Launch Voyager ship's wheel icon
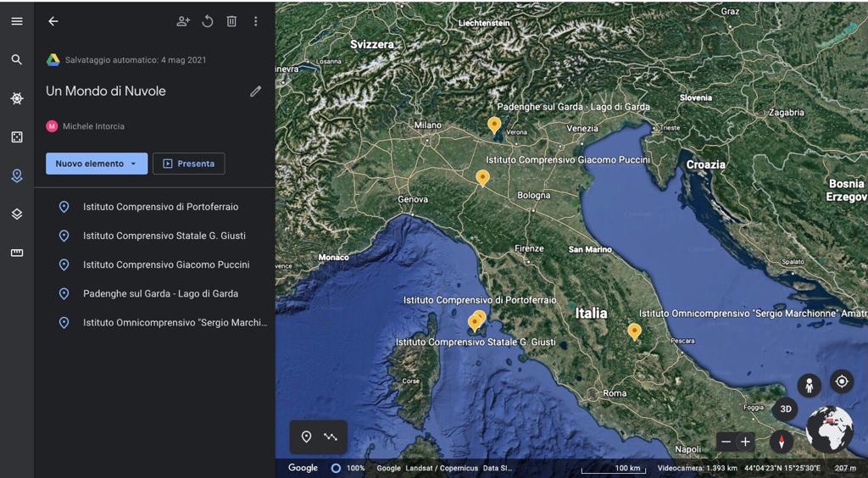868x478 pixels. tap(17, 98)
